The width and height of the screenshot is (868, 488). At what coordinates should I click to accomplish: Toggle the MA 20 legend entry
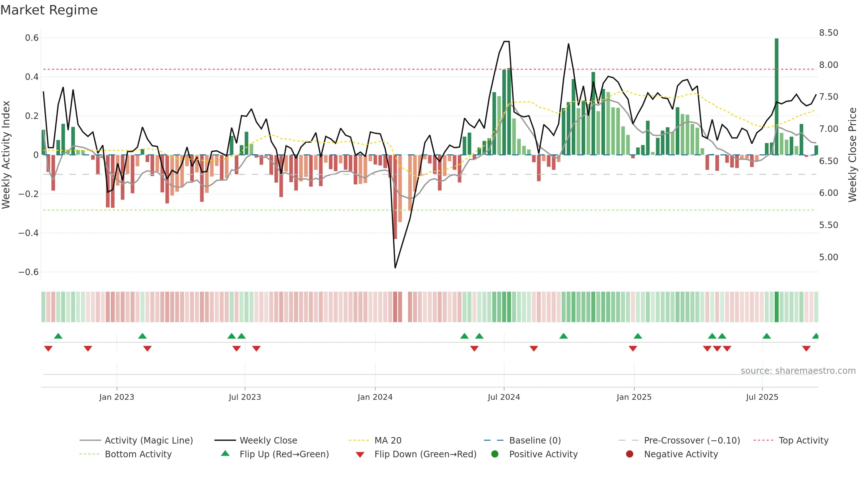(x=375, y=440)
